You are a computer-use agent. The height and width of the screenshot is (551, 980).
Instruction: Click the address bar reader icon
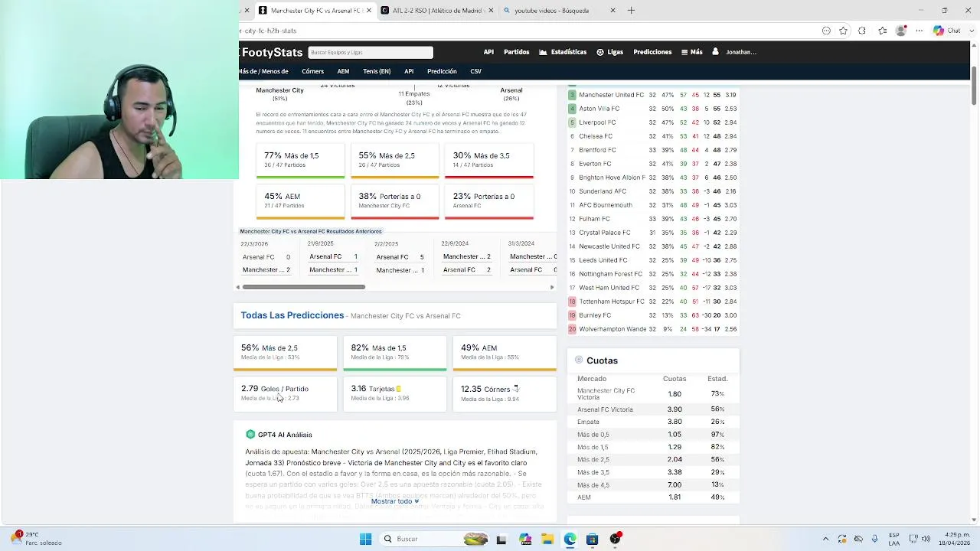pyautogui.click(x=826, y=31)
